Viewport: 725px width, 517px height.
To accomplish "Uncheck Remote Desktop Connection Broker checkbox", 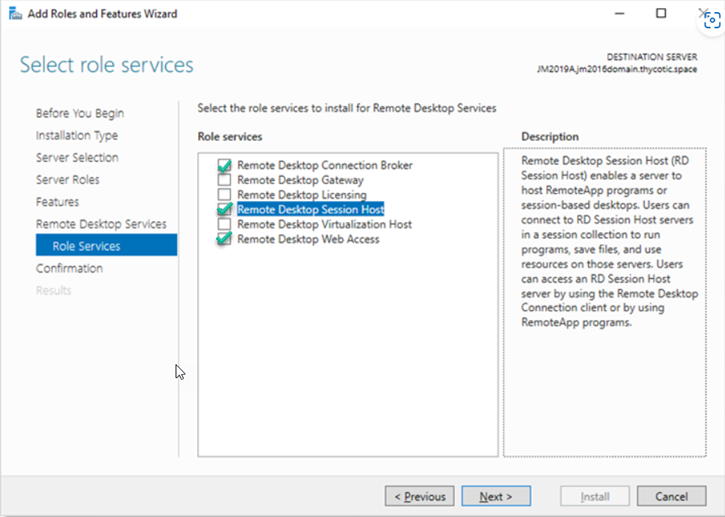I will (224, 165).
